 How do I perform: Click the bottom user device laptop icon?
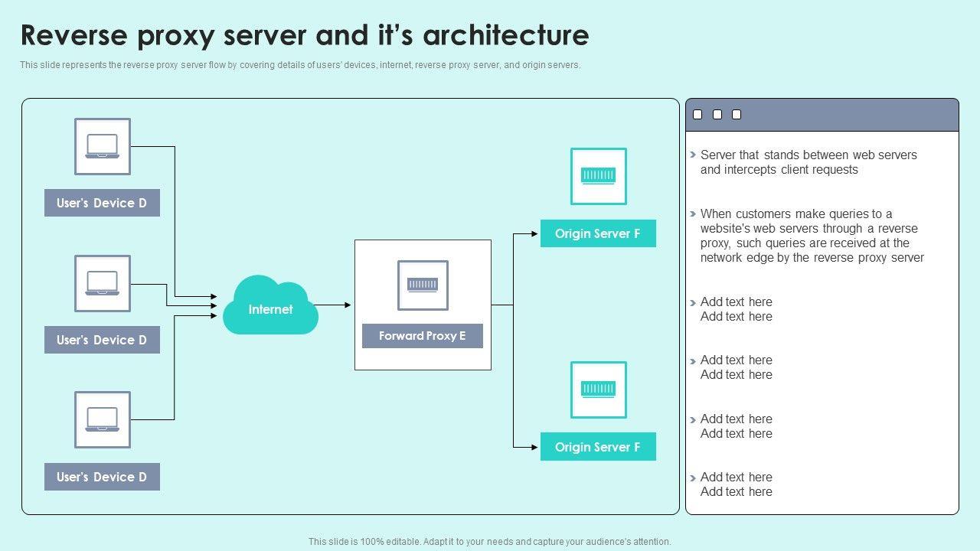pyautogui.click(x=103, y=419)
